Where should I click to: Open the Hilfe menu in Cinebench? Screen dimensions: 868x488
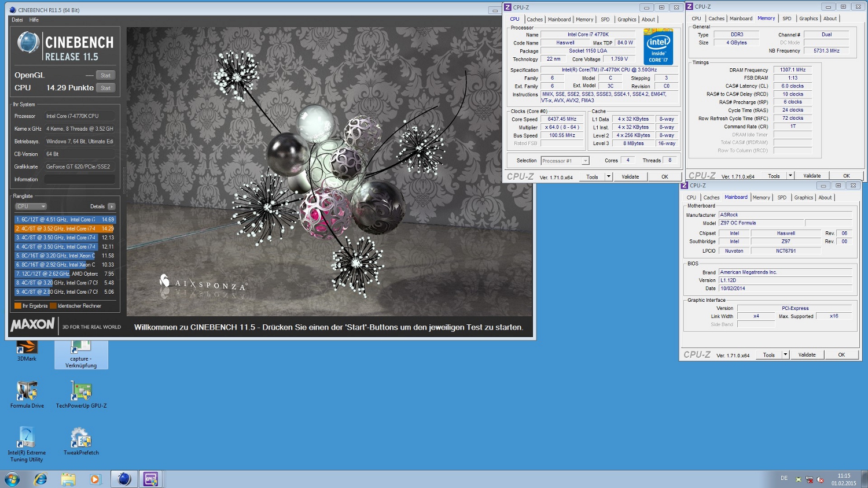tap(34, 20)
